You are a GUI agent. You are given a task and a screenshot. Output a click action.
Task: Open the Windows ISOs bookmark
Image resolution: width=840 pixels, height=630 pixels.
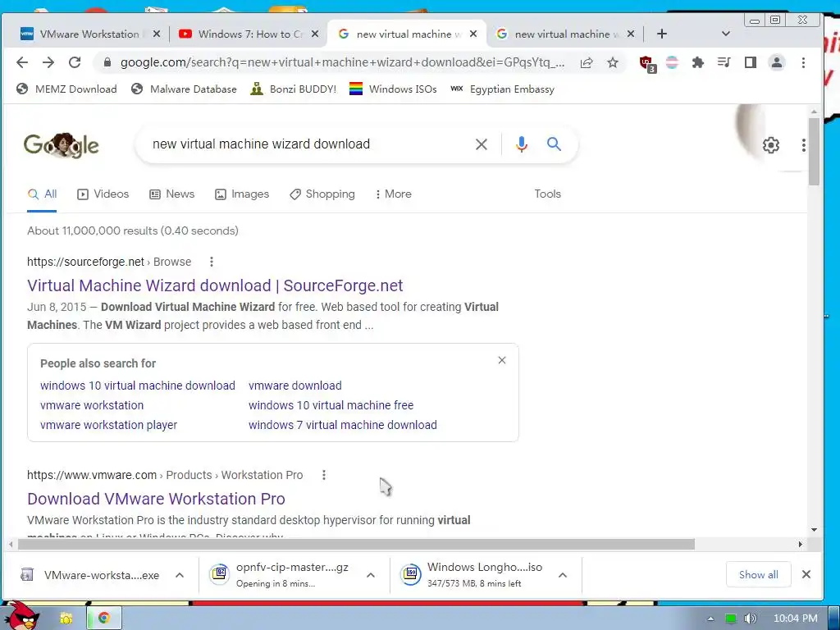pos(393,89)
